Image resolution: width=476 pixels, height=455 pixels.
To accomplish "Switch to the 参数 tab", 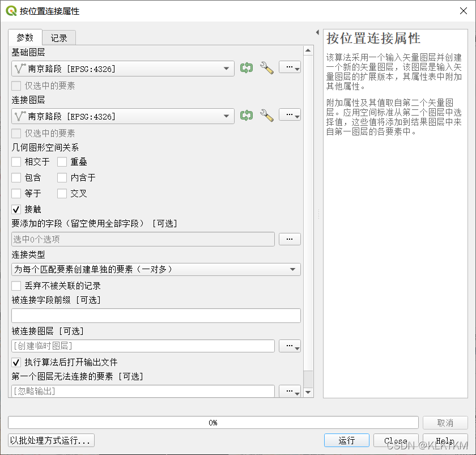I will [x=25, y=37].
